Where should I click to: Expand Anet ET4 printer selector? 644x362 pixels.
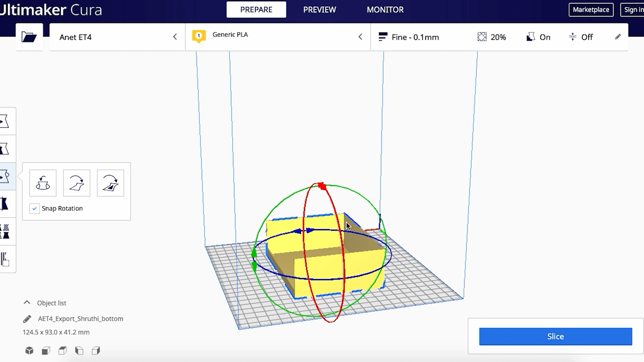tap(117, 37)
